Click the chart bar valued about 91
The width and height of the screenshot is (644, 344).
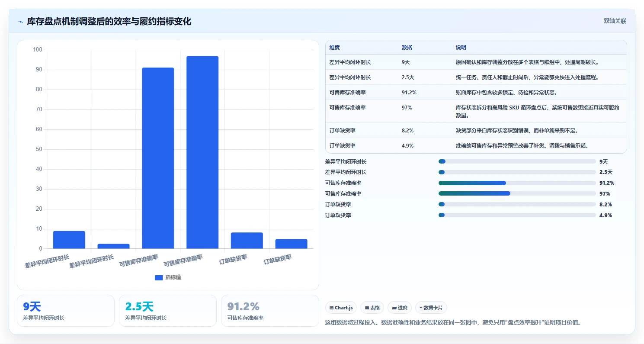pos(158,158)
